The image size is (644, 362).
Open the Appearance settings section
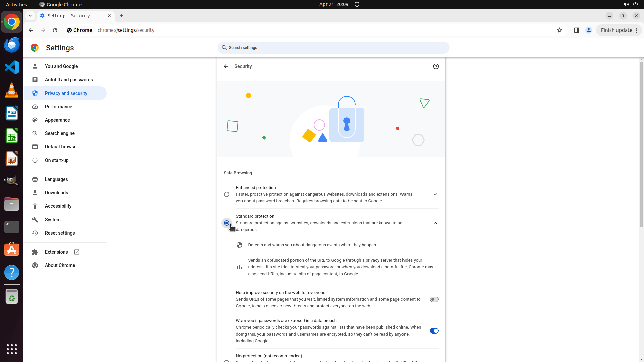[57, 120]
